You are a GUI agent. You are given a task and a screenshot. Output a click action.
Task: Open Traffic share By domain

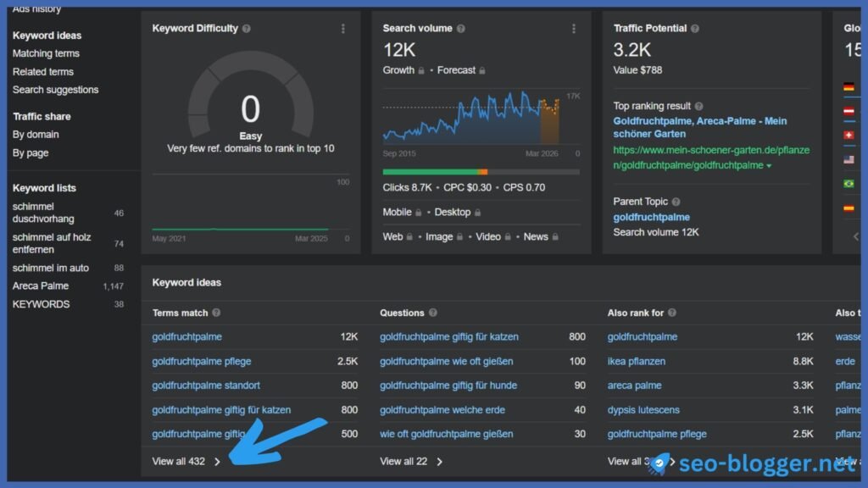coord(36,135)
